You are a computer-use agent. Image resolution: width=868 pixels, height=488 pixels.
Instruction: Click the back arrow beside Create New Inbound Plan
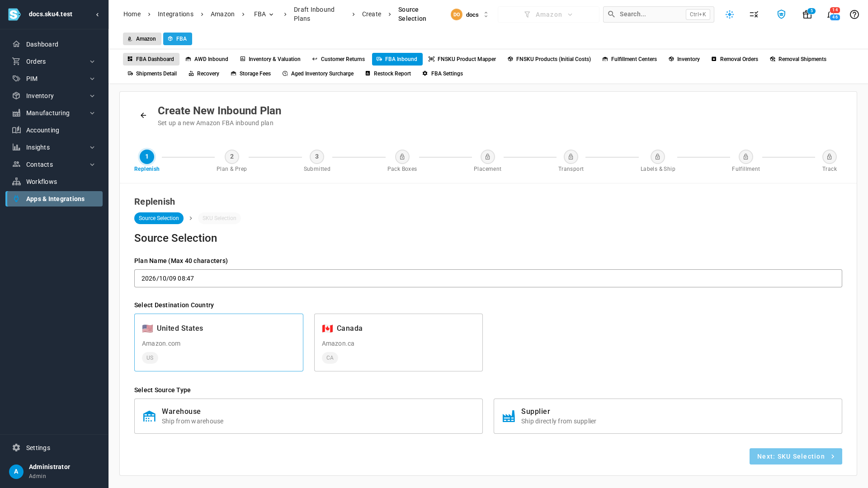point(143,116)
